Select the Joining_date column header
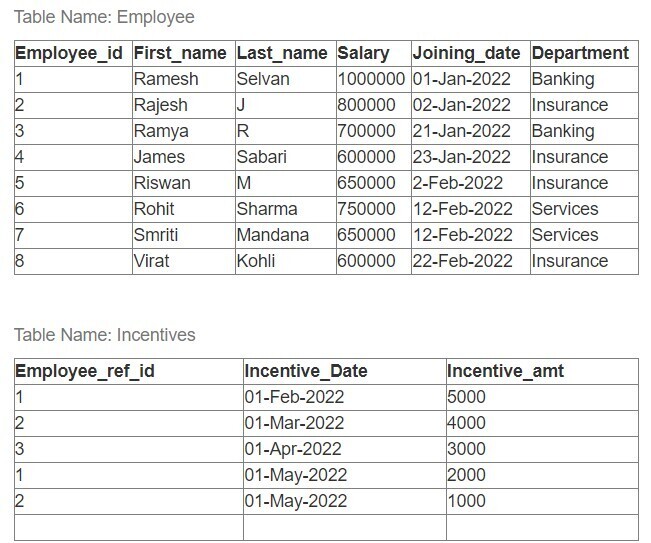 [x=468, y=53]
